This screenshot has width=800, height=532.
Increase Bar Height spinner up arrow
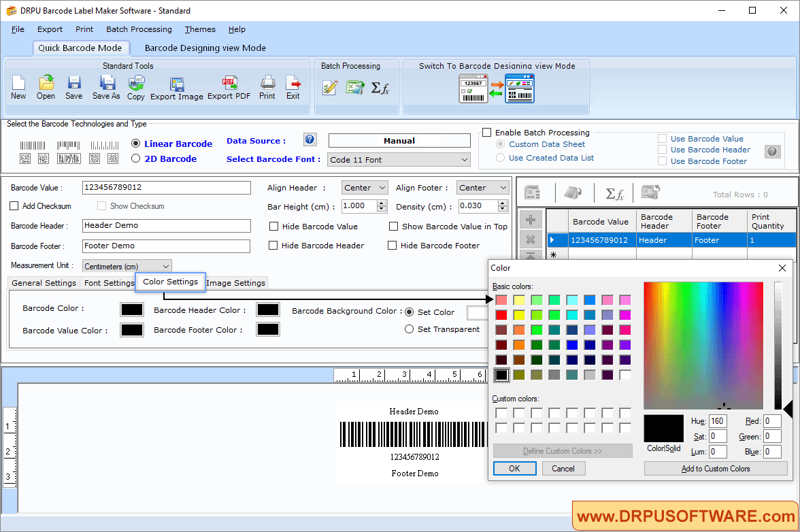[382, 203]
